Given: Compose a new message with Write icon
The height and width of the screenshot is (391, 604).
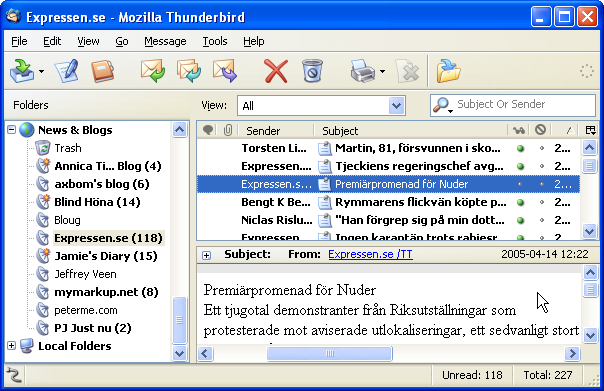Looking at the screenshot, I should pos(67,71).
